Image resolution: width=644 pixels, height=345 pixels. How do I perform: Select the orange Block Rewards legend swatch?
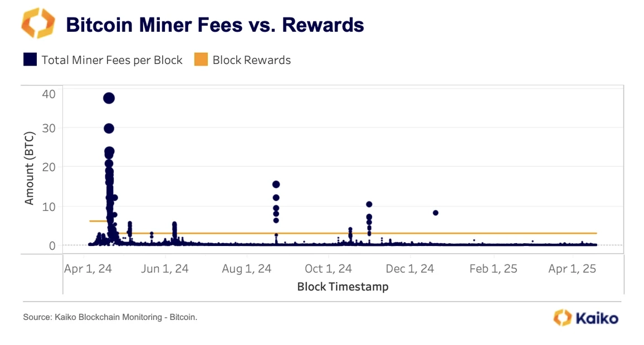coord(201,60)
